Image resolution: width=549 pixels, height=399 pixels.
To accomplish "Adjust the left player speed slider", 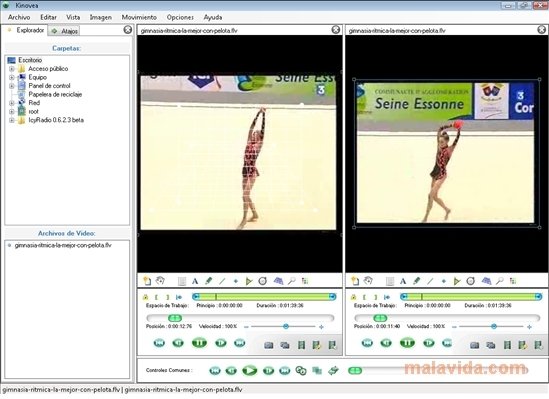I will click(x=286, y=327).
